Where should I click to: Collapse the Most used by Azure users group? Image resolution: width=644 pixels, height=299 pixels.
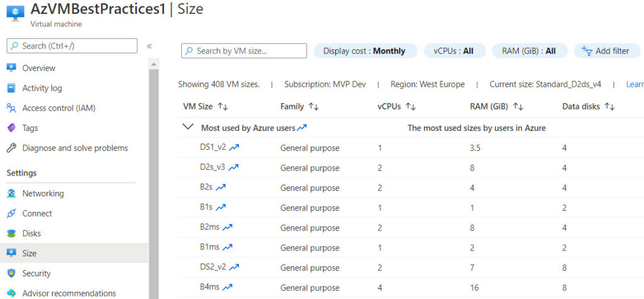point(188,127)
